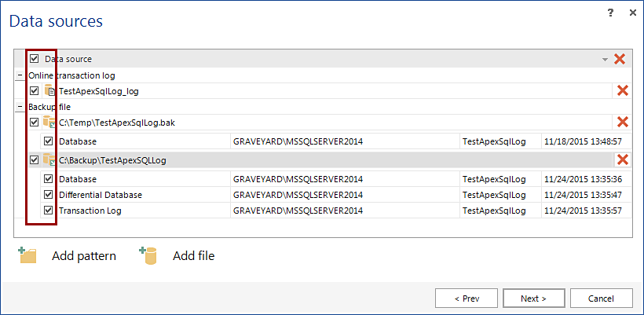Uncheck the TestApexSqlLog_log checkbox
The height and width of the screenshot is (315, 644).
coord(34,91)
